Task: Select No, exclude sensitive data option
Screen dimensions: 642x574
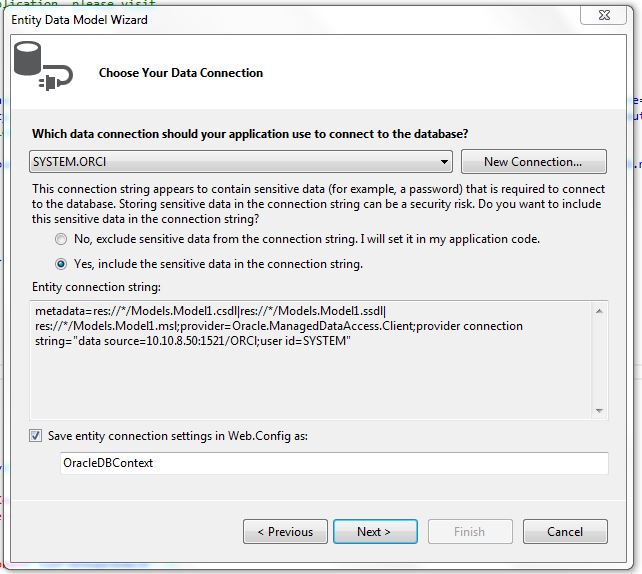Action: 61,239
